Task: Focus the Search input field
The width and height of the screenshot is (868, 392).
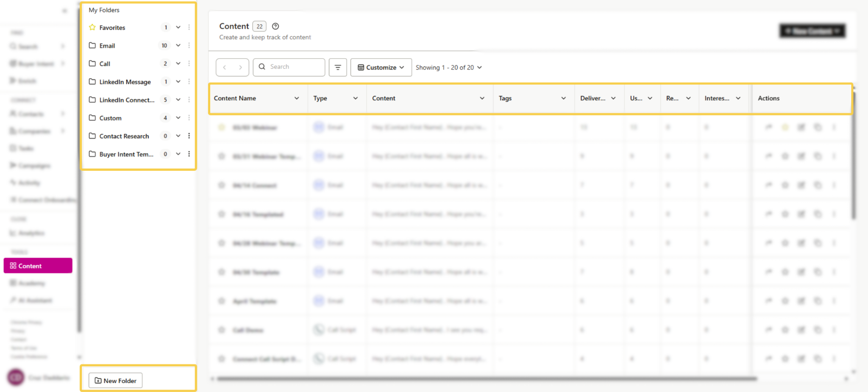Action: point(289,67)
